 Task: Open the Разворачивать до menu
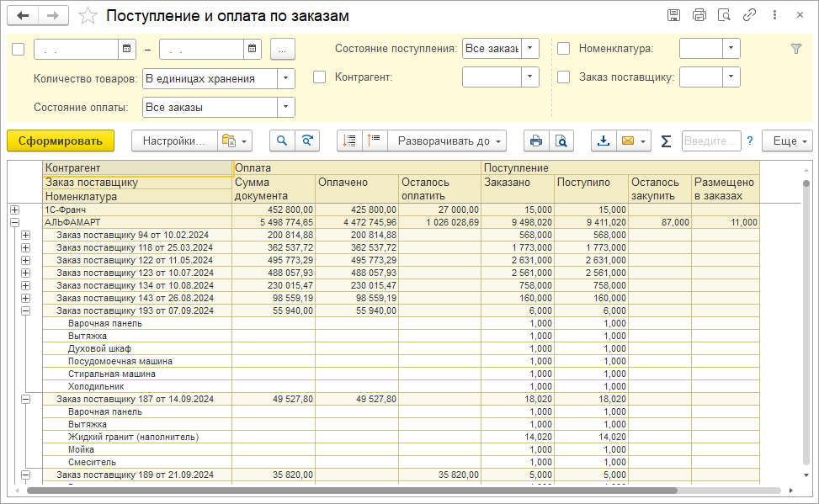coord(450,141)
